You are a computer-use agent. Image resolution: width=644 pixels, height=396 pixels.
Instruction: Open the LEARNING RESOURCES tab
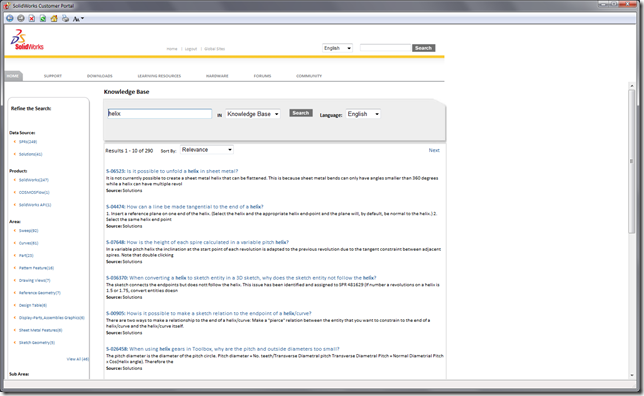pyautogui.click(x=159, y=76)
